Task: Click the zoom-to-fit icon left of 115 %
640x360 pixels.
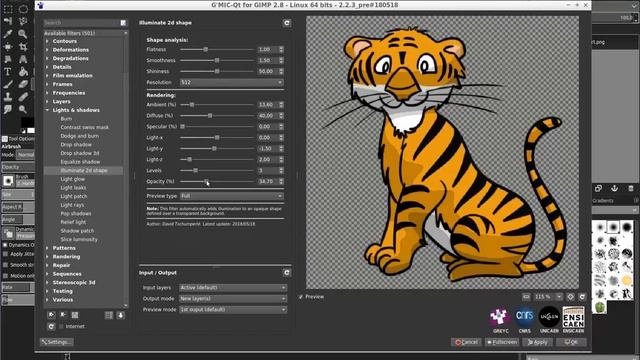Action: (526, 297)
